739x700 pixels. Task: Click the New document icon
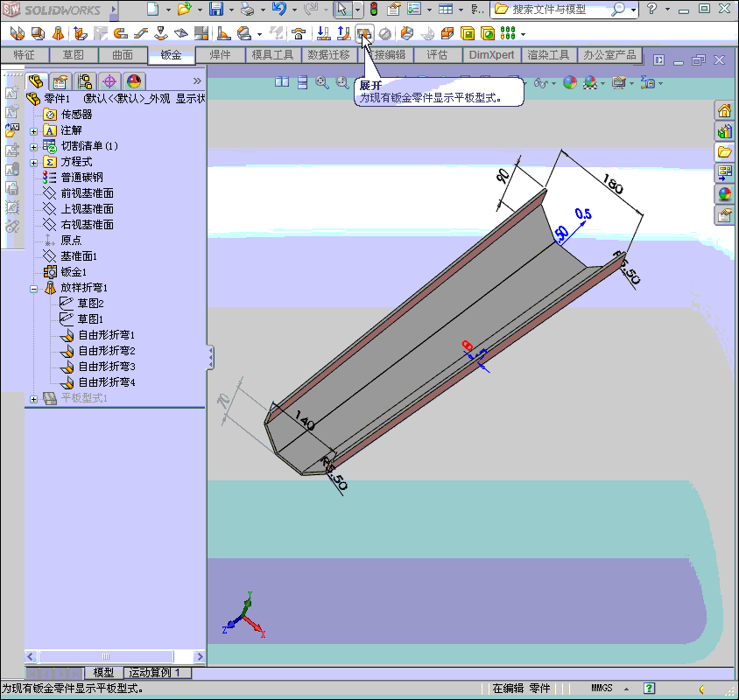pos(152,9)
